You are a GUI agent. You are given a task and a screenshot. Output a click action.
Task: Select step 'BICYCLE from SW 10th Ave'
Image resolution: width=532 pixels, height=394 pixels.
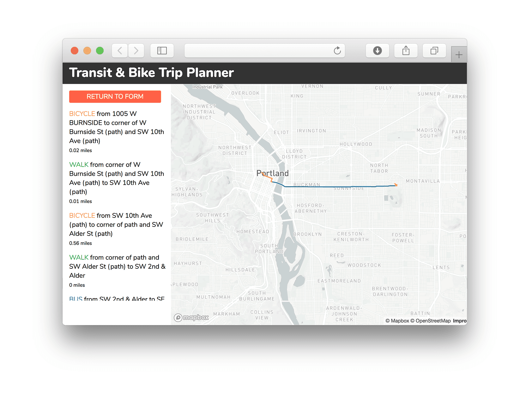[116, 225]
